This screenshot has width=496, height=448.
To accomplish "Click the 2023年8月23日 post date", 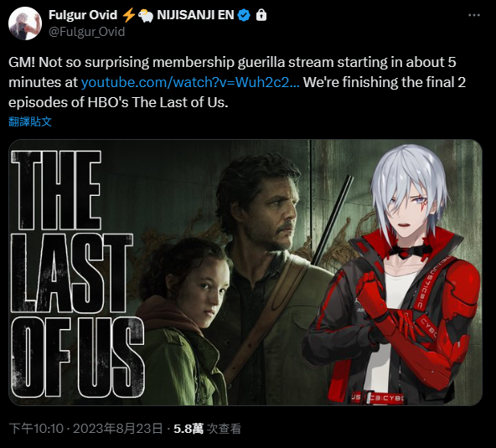I will point(117,429).
